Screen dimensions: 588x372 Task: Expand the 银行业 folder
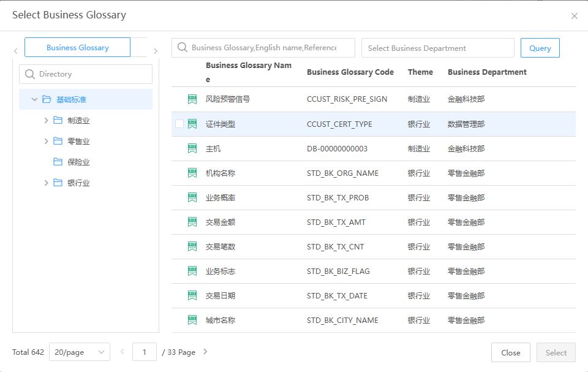click(46, 183)
